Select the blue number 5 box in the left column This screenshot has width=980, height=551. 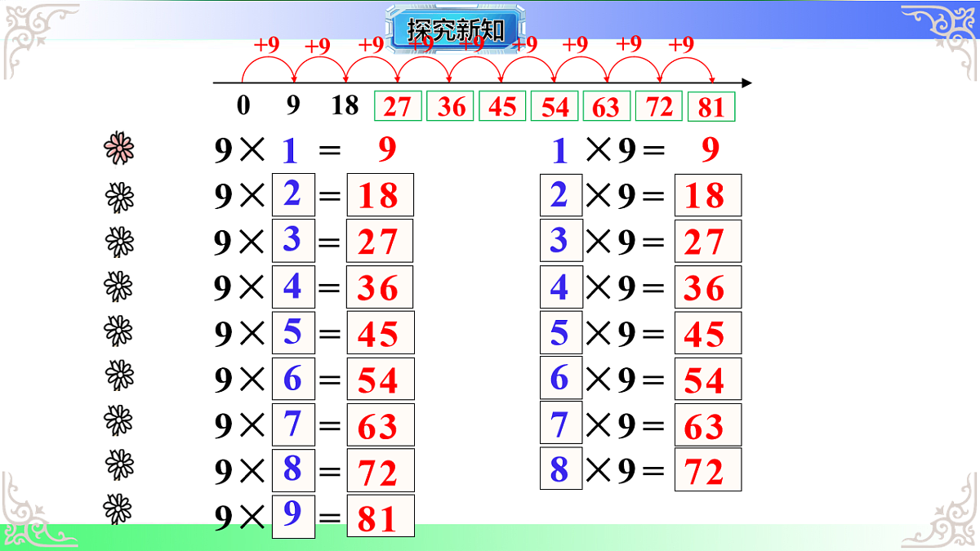[x=293, y=333]
